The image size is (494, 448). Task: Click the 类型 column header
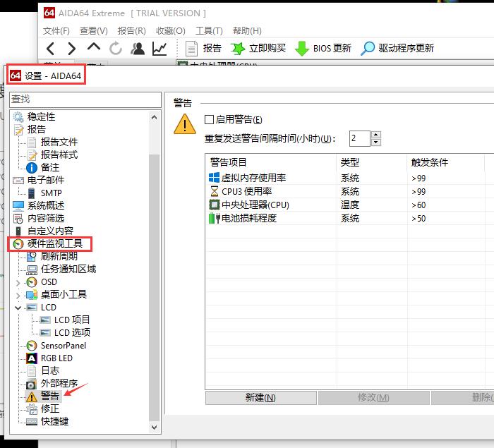(372, 162)
